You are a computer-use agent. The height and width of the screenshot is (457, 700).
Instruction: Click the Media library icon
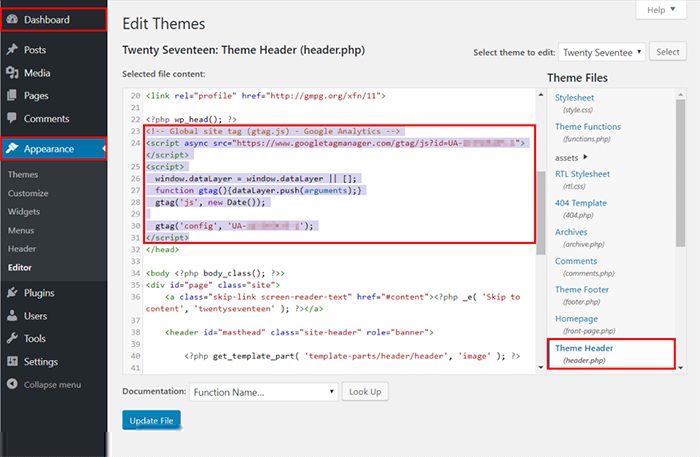pos(12,73)
